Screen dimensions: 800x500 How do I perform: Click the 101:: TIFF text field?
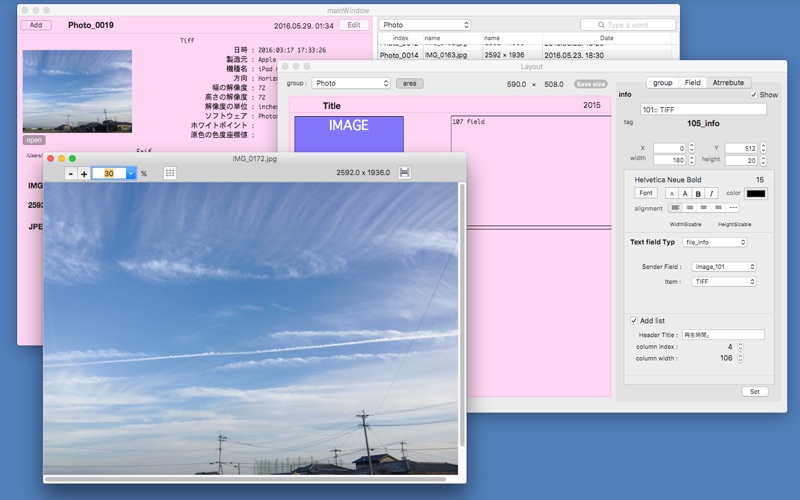click(x=704, y=109)
